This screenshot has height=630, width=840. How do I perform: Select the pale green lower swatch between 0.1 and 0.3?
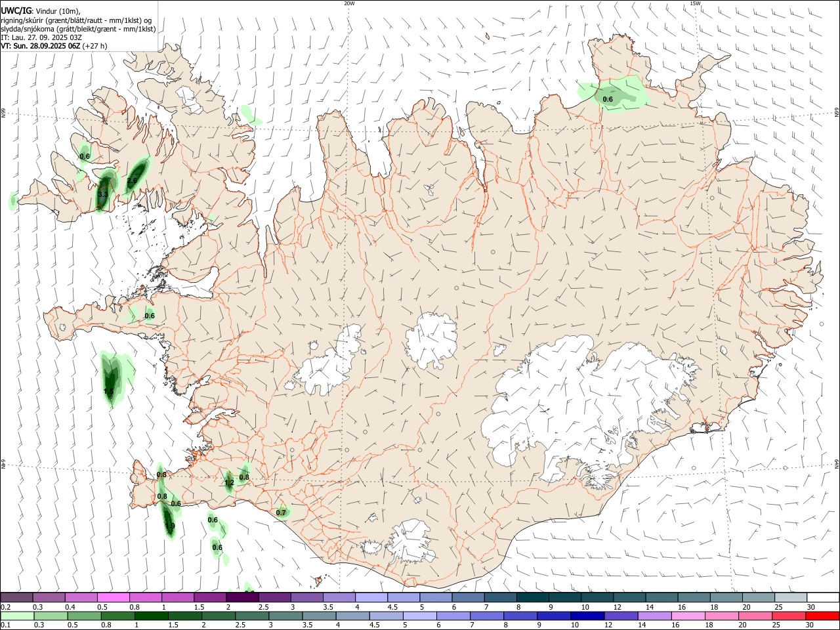tap(17, 616)
